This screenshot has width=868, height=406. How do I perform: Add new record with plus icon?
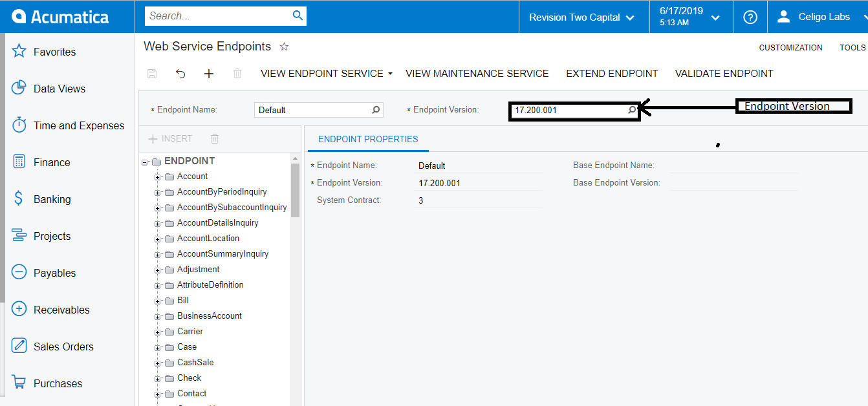[209, 74]
